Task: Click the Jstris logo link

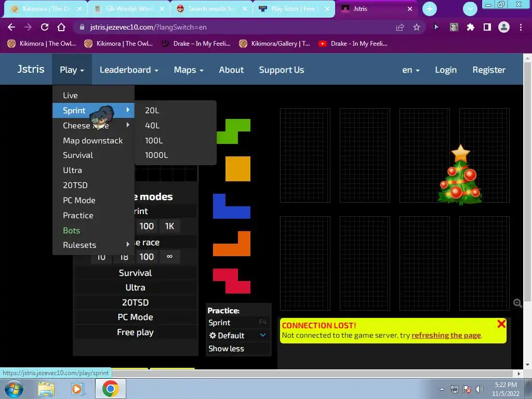Action: 31,69
